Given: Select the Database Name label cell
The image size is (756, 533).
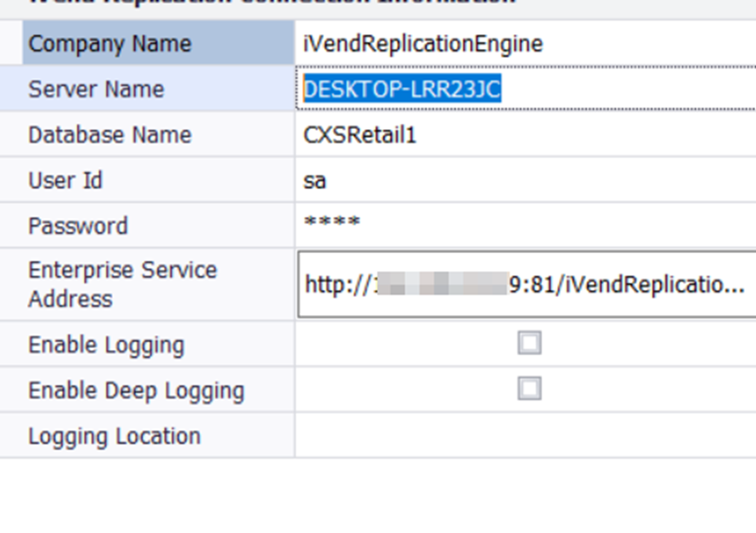Looking at the screenshot, I should [147, 134].
